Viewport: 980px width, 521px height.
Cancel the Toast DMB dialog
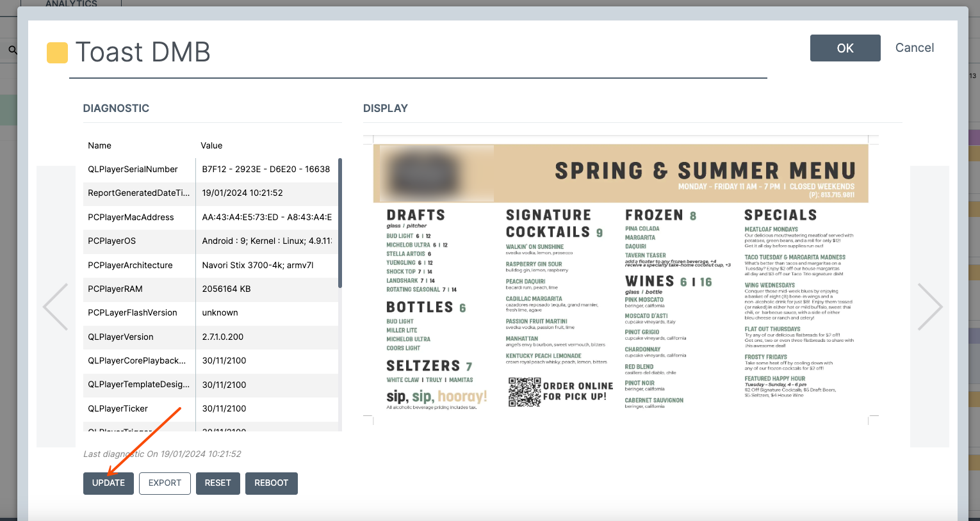point(914,48)
